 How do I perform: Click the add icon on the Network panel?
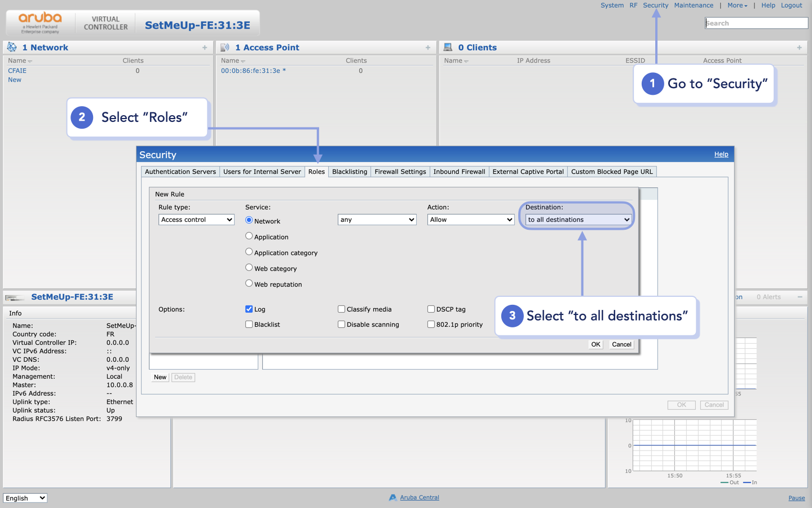click(x=204, y=47)
